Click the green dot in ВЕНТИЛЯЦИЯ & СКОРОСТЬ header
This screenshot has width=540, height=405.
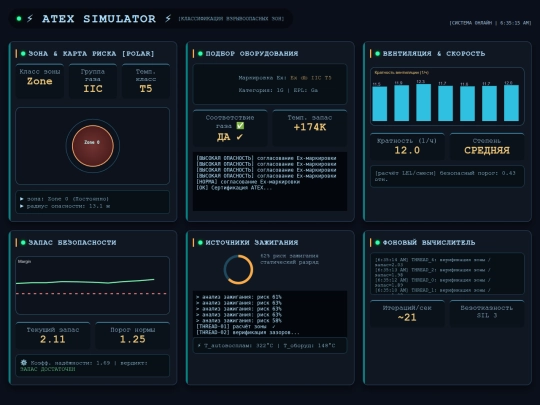click(x=377, y=53)
